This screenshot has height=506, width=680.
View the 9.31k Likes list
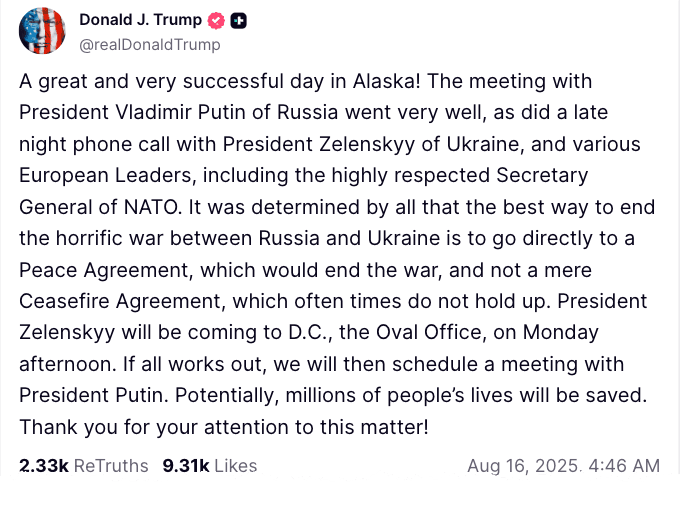click(x=209, y=466)
